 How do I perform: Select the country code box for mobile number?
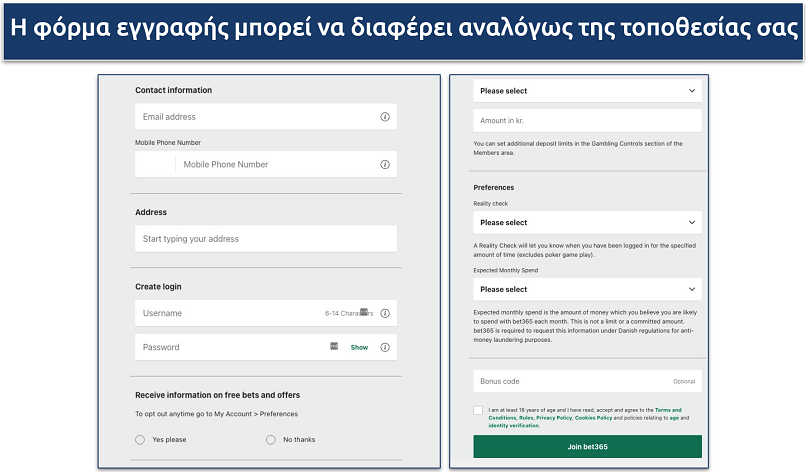155,164
